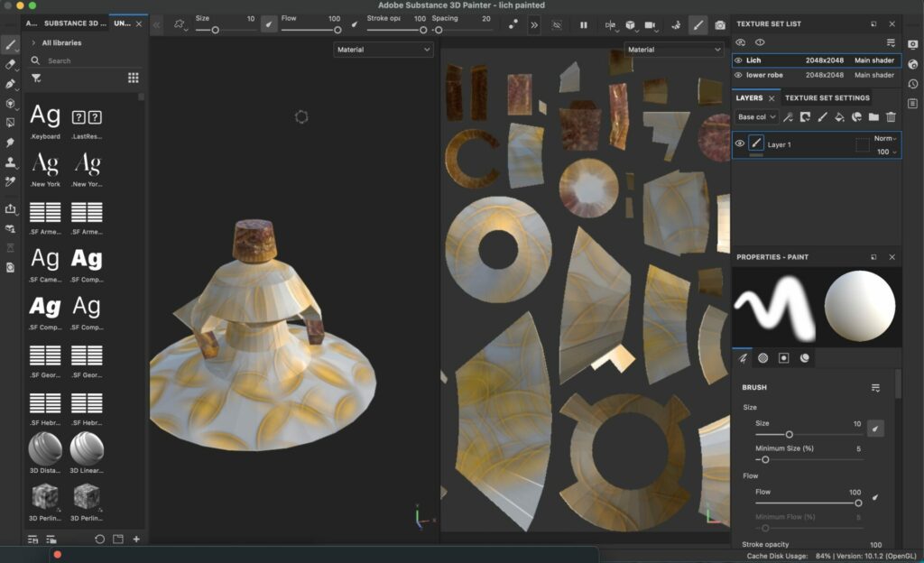Screen dimensions: 924x563
Task: Delete the layer using trash icon
Action: [891, 117]
